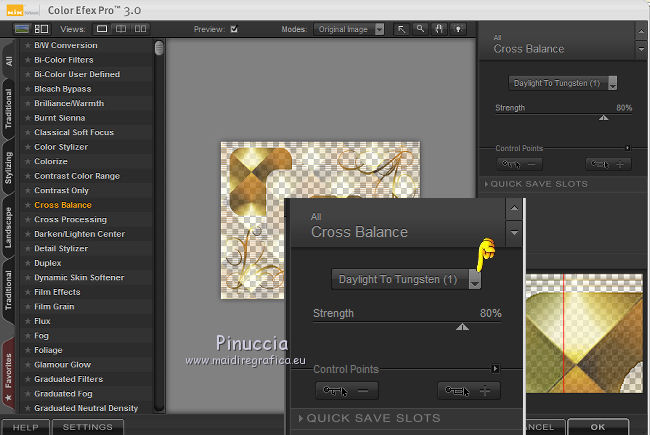650x435 pixels.
Task: Select the Graduated Fog filter
Action: coord(63,394)
